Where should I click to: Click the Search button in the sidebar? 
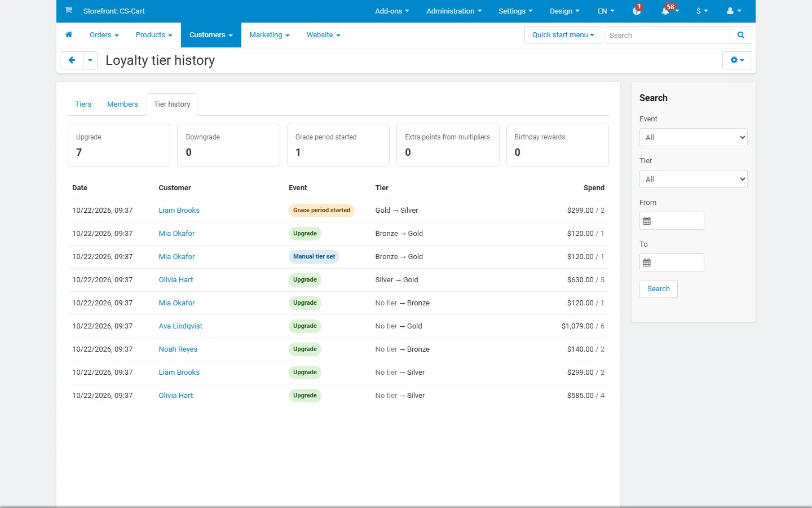659,289
